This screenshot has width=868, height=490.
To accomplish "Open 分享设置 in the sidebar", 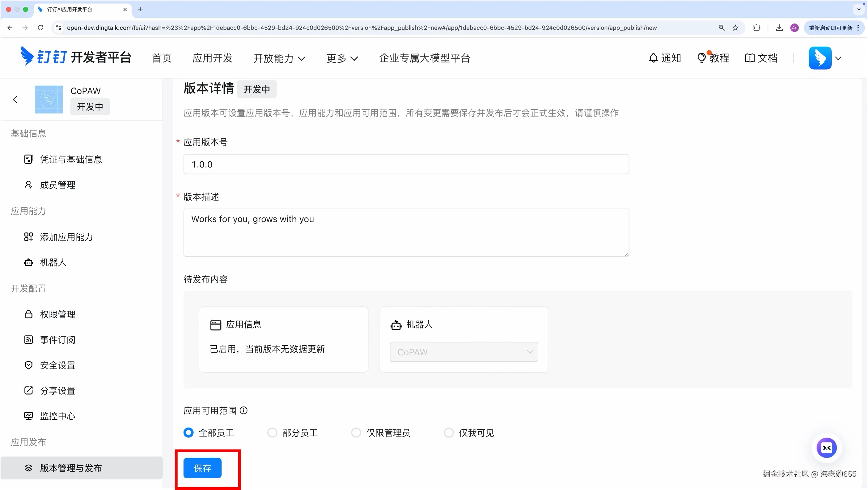I will point(57,390).
